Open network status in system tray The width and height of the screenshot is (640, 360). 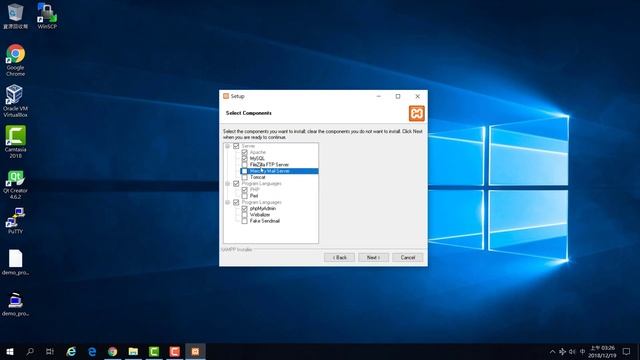[x=562, y=351]
